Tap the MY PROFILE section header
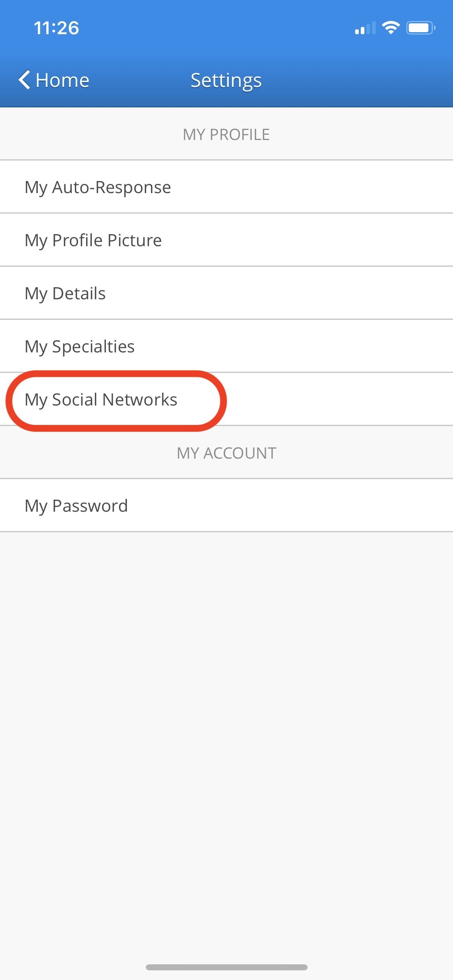The image size is (453, 980). click(226, 135)
